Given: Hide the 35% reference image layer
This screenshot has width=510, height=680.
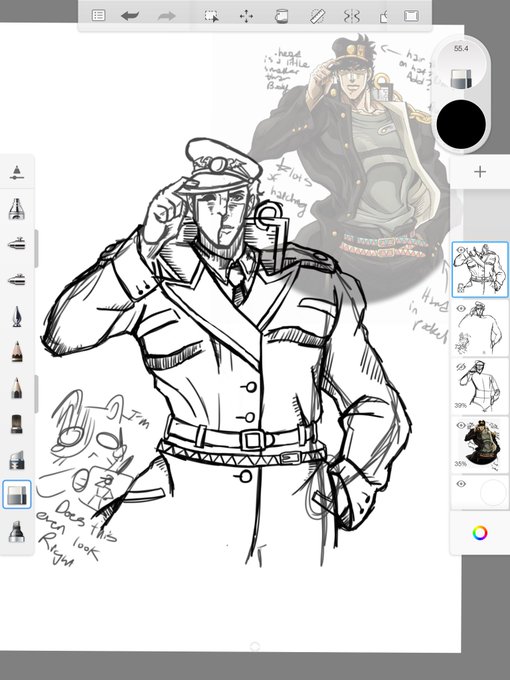Looking at the screenshot, I should (x=461, y=425).
